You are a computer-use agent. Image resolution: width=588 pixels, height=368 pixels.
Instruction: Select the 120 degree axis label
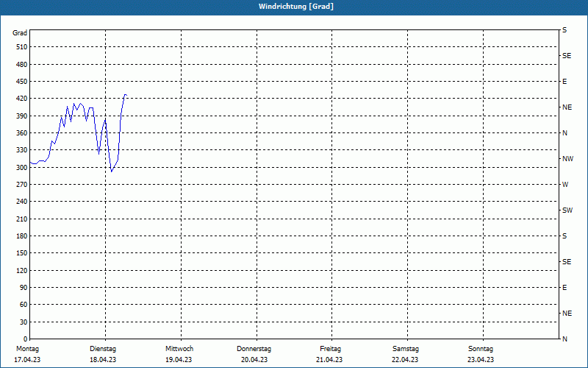coord(22,270)
